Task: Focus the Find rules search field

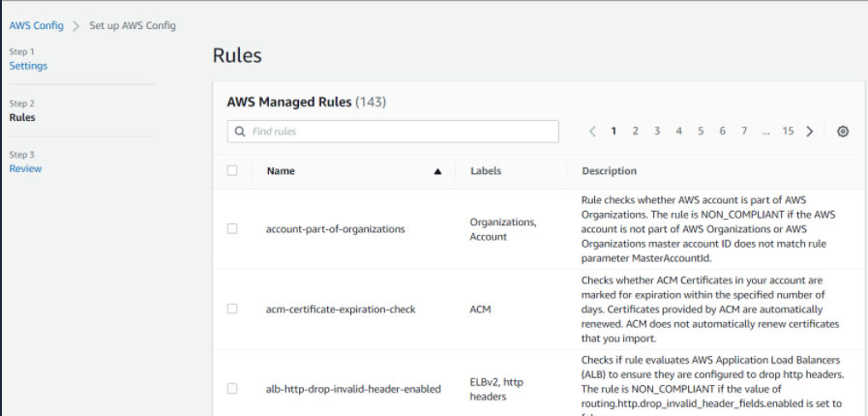Action: (x=393, y=132)
